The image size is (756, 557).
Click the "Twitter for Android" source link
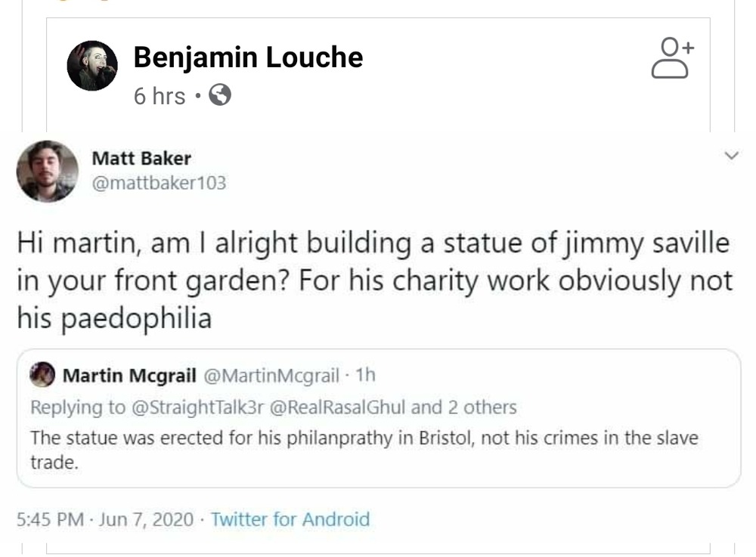(290, 519)
